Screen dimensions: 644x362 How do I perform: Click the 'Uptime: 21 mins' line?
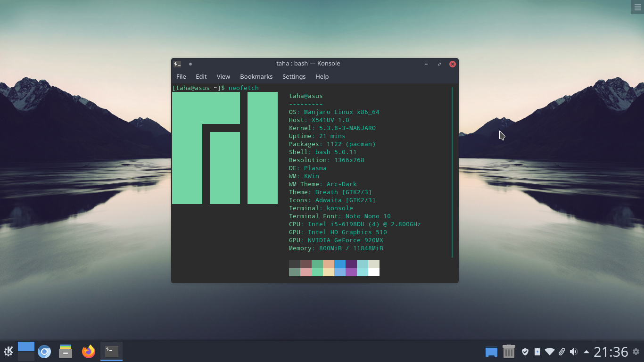317,136
